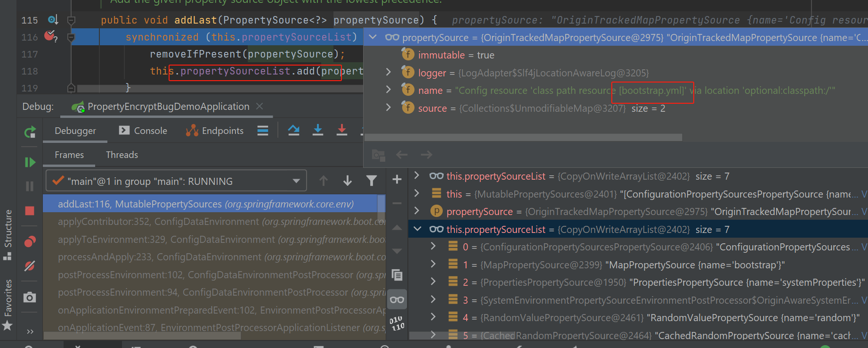Select the Threads tab
868x348 pixels.
click(122, 155)
